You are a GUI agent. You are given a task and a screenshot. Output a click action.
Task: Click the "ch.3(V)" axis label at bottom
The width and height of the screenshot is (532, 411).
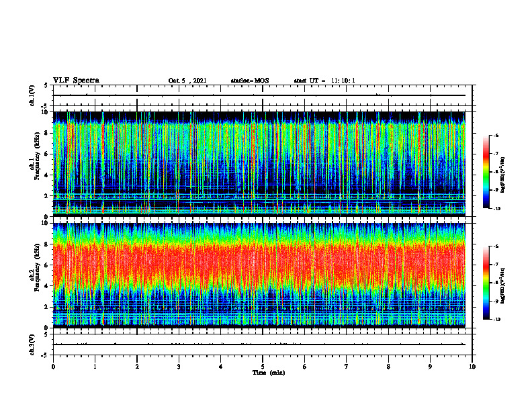pyautogui.click(x=32, y=345)
